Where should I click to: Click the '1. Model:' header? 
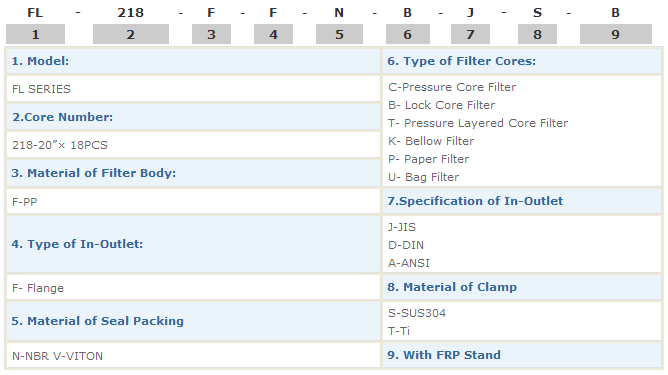193,61
